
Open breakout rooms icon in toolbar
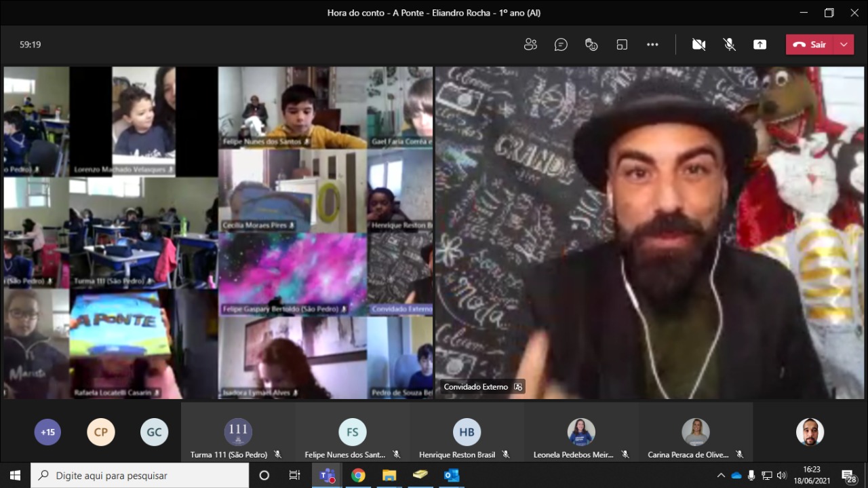click(x=622, y=44)
